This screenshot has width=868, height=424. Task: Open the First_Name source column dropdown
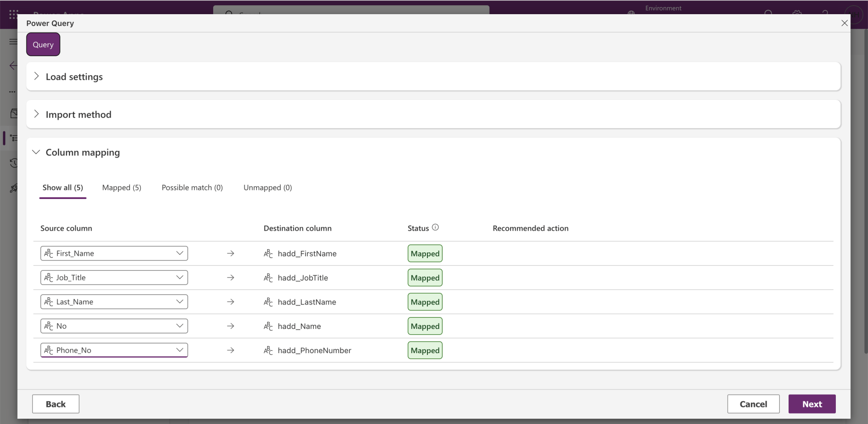[x=180, y=253]
